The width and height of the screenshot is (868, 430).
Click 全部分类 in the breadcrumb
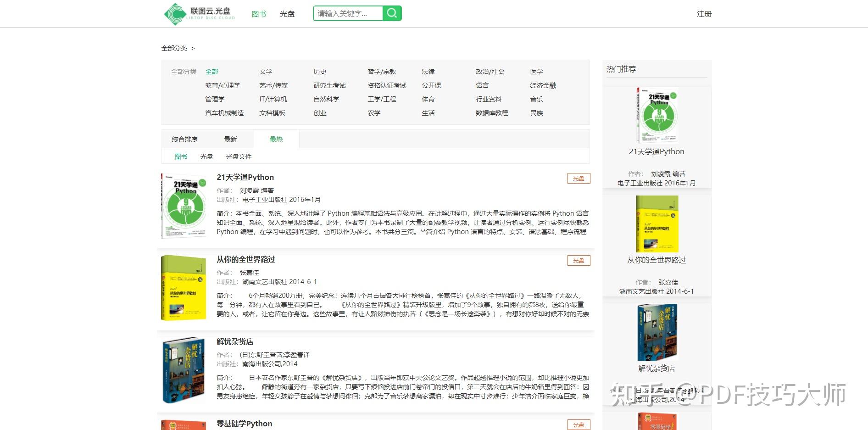(174, 48)
